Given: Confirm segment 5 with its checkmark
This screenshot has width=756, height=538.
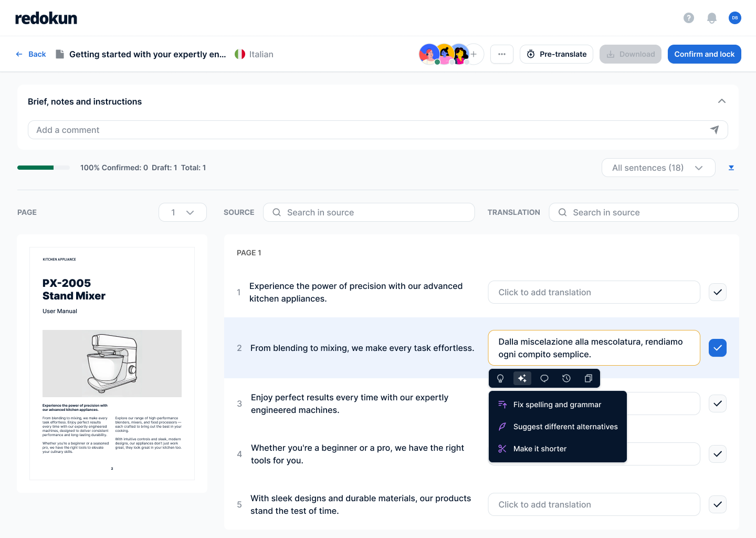Looking at the screenshot, I should 717,504.
